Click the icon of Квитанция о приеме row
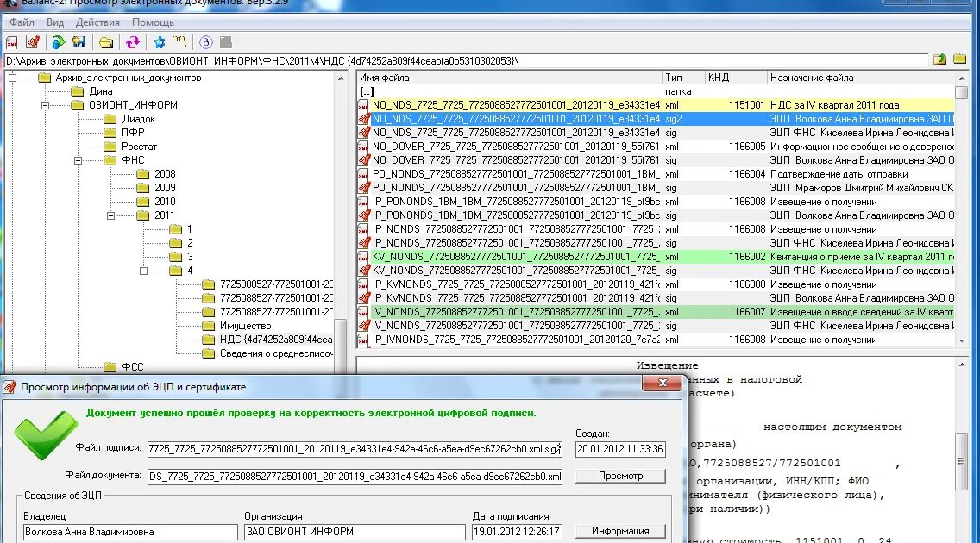This screenshot has height=543, width=980. pos(364,257)
